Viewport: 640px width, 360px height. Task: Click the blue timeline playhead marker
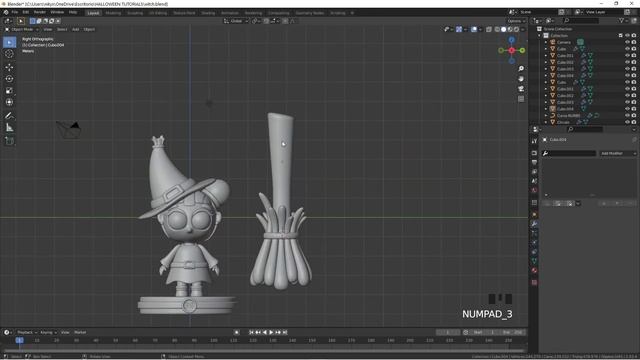coord(19,340)
